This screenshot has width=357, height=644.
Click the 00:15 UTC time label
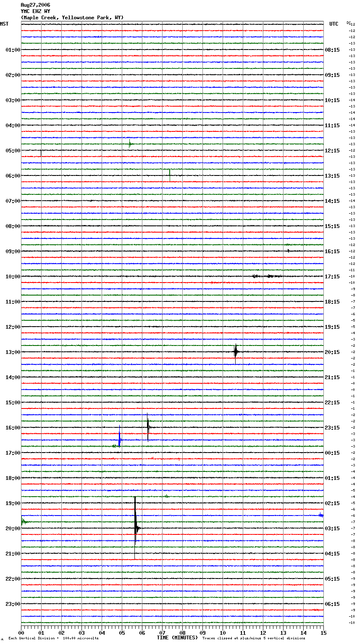tap(332, 453)
